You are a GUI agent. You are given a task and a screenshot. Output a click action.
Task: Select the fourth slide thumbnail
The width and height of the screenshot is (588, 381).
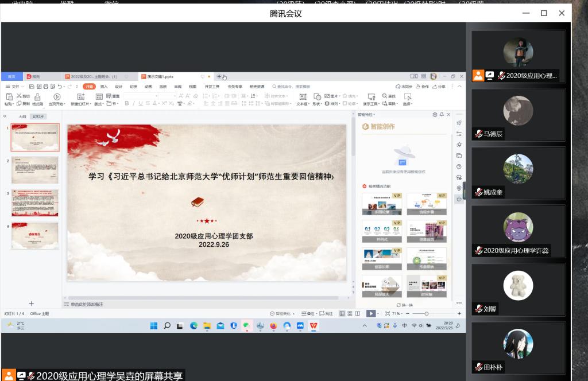pos(35,236)
